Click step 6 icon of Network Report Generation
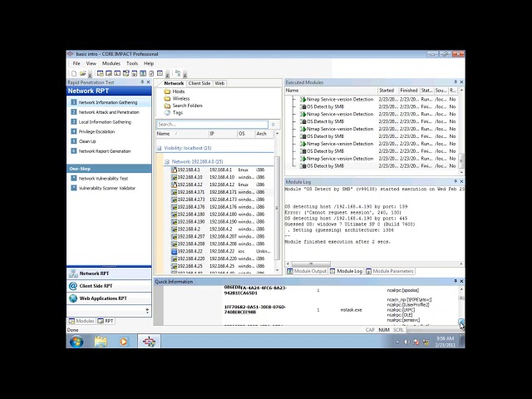This screenshot has height=399, width=532. [x=74, y=151]
